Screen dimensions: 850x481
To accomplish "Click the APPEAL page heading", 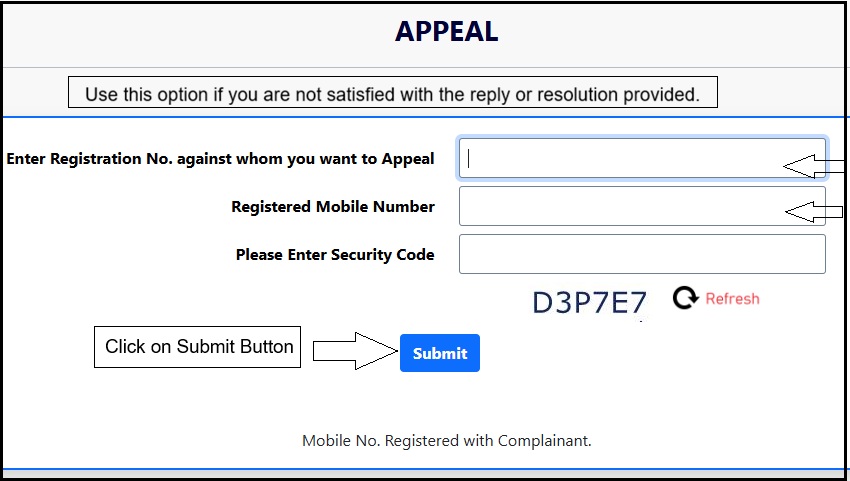I will [446, 32].
